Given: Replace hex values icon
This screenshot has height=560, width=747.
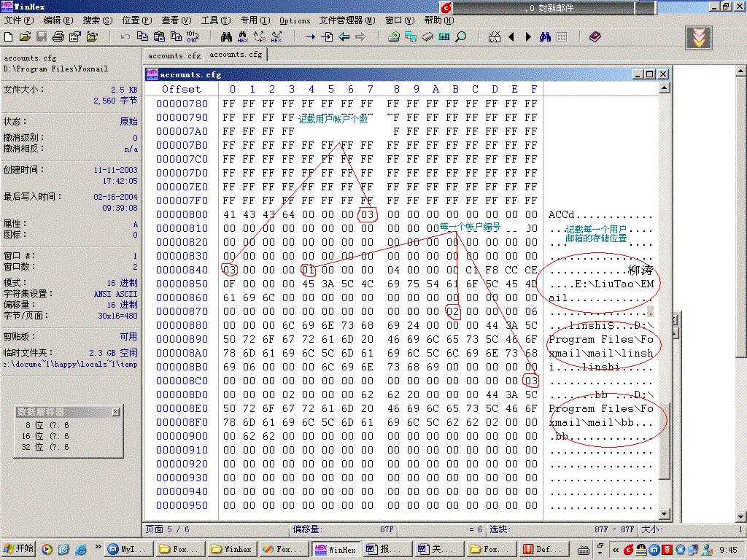Looking at the screenshot, I should click(276, 36).
